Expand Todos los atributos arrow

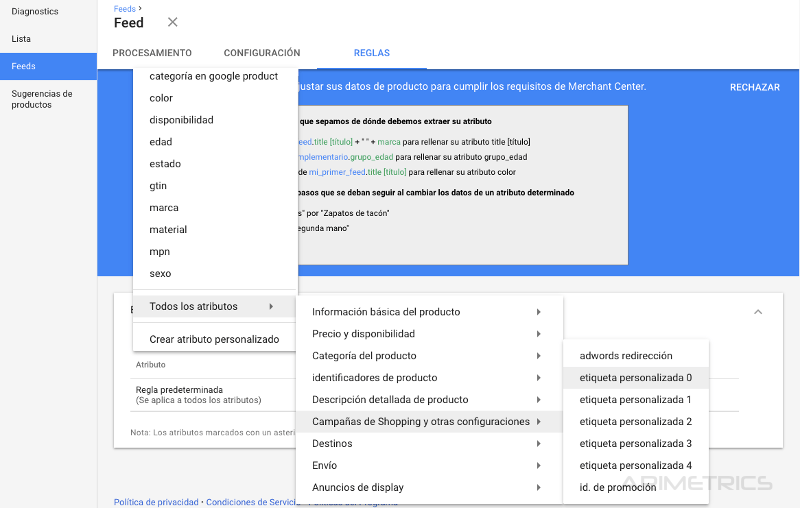pos(271,306)
